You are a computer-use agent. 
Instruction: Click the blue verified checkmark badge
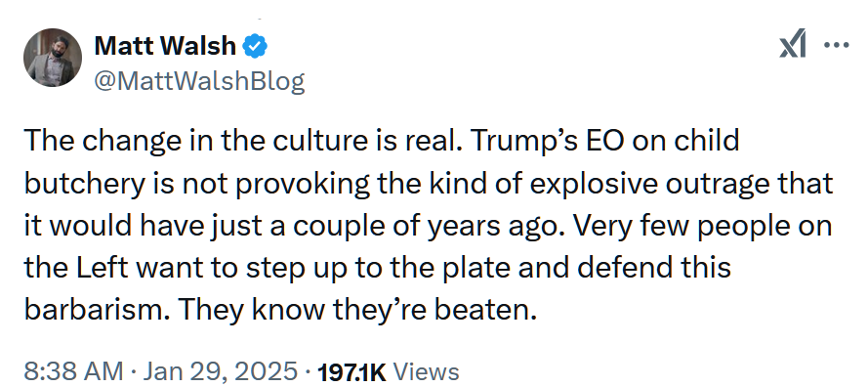tap(255, 46)
